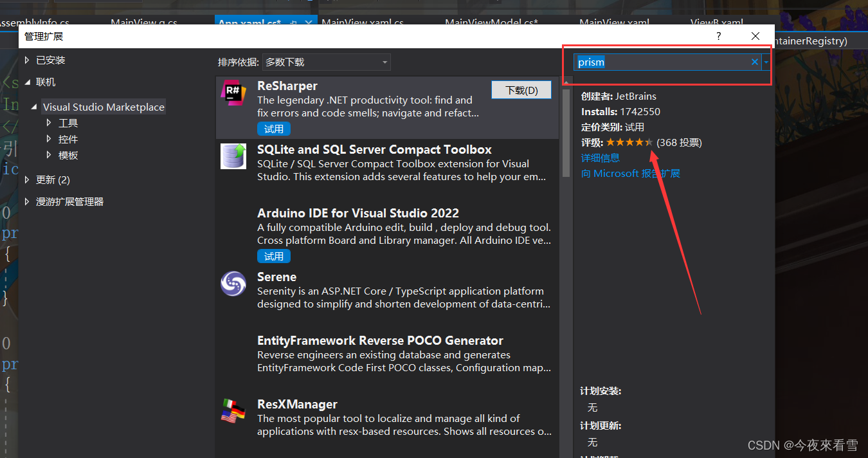Expand the 漫游扩展管理器 category

coord(27,201)
